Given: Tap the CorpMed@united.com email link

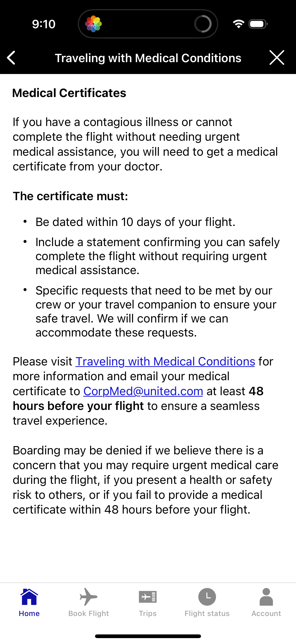Looking at the screenshot, I should coord(143,391).
